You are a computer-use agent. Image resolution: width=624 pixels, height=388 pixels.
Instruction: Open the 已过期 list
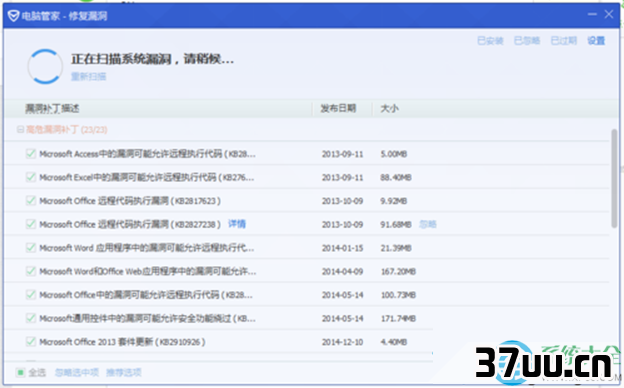tap(564, 41)
